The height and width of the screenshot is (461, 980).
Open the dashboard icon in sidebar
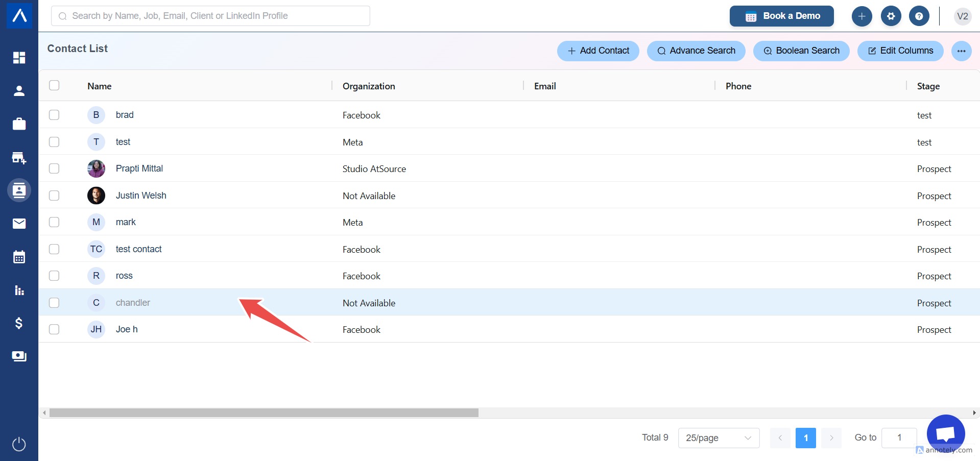click(x=19, y=58)
